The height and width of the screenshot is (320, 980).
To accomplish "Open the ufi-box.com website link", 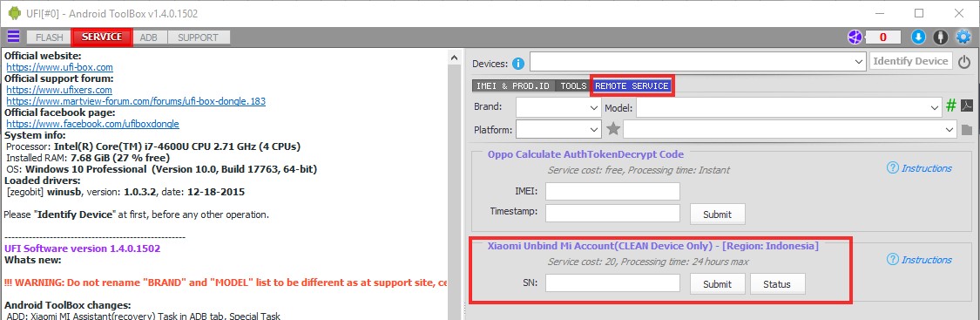I will coord(59,67).
